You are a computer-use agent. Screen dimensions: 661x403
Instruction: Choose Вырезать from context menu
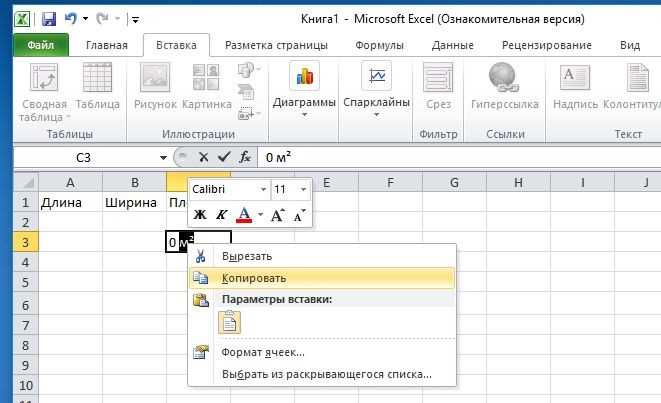point(322,256)
